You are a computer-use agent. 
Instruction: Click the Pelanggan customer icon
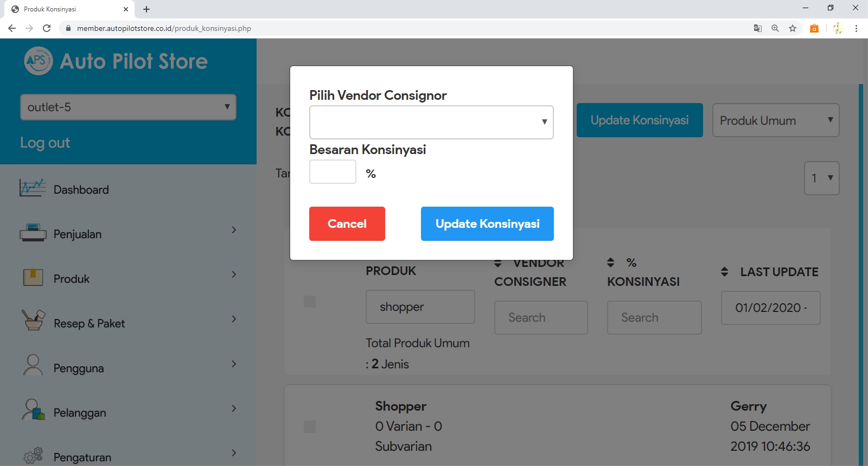click(33, 410)
